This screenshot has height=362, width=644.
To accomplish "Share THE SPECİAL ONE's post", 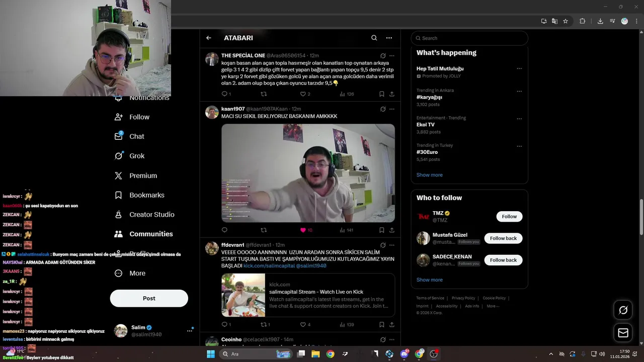I will pyautogui.click(x=392, y=94).
